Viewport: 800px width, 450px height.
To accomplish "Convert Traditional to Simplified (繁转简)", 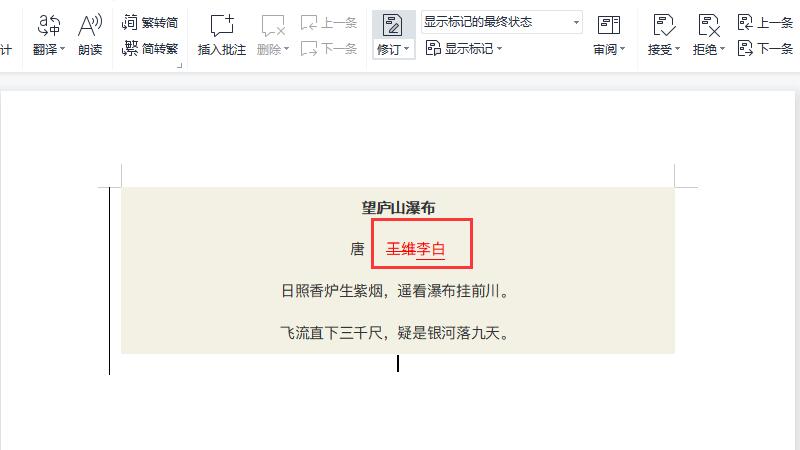I will tap(150, 22).
